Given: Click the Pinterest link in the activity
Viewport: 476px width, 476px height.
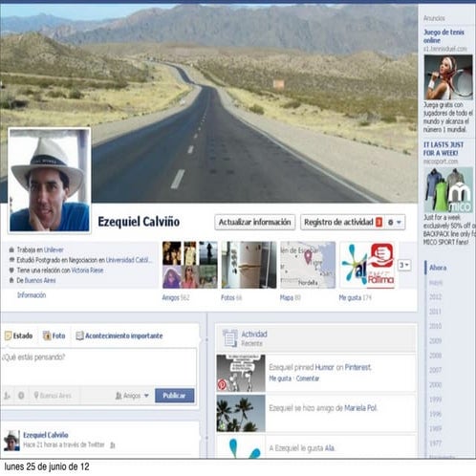Looking at the screenshot, I should pos(357,367).
